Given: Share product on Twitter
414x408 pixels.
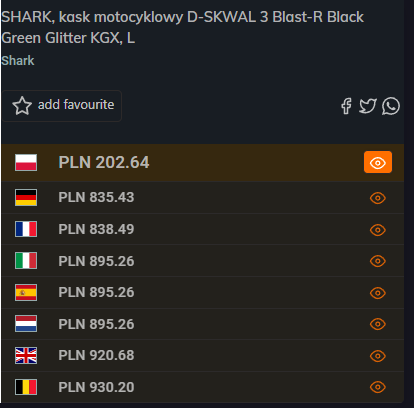Looking at the screenshot, I should pyautogui.click(x=368, y=106).
